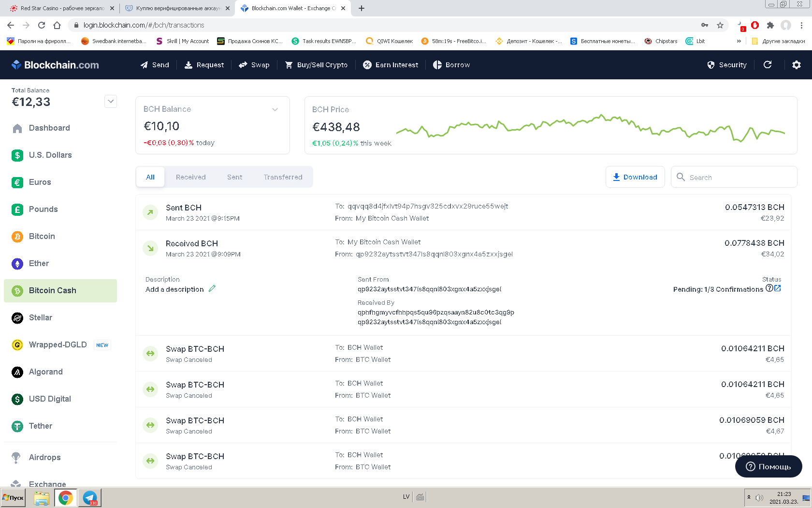This screenshot has height=508, width=812.
Task: Click the Bitcoin Cash sidebar entry
Action: [x=60, y=291]
